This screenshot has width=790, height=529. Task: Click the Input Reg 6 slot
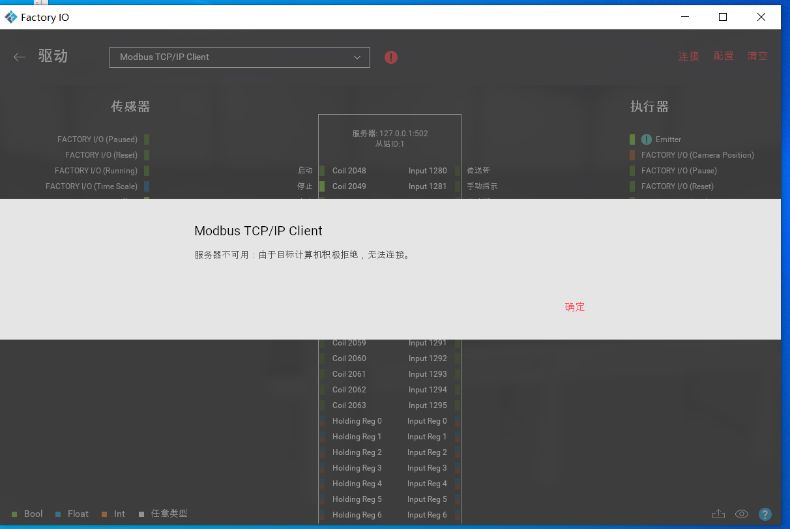coord(427,515)
